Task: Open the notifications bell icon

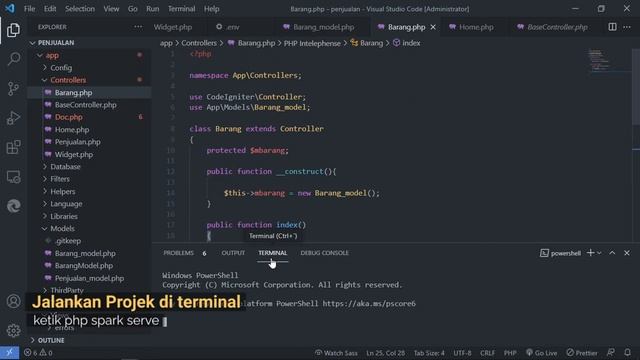Action: click(627, 353)
